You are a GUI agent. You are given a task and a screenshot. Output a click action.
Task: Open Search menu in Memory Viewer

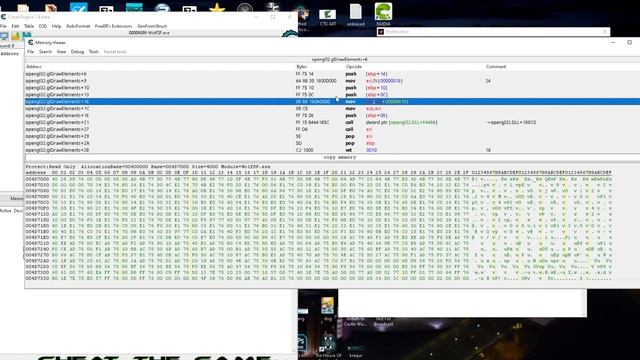click(x=45, y=52)
